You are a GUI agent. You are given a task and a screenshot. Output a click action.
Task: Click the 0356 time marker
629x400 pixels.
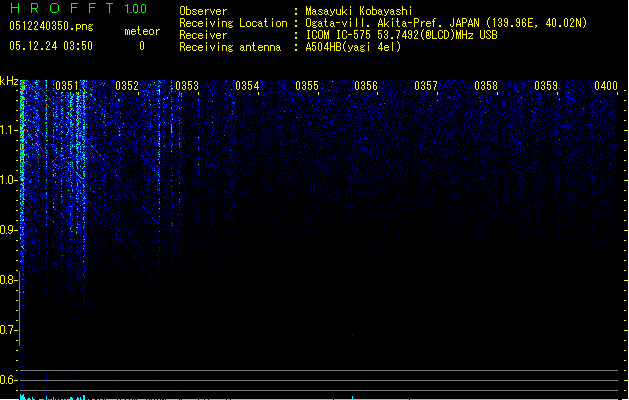coord(366,86)
